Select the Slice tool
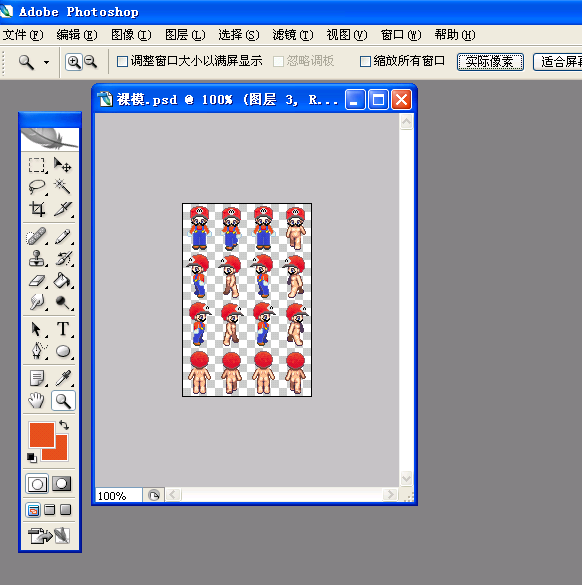The width and height of the screenshot is (582, 585). pyautogui.click(x=62, y=209)
